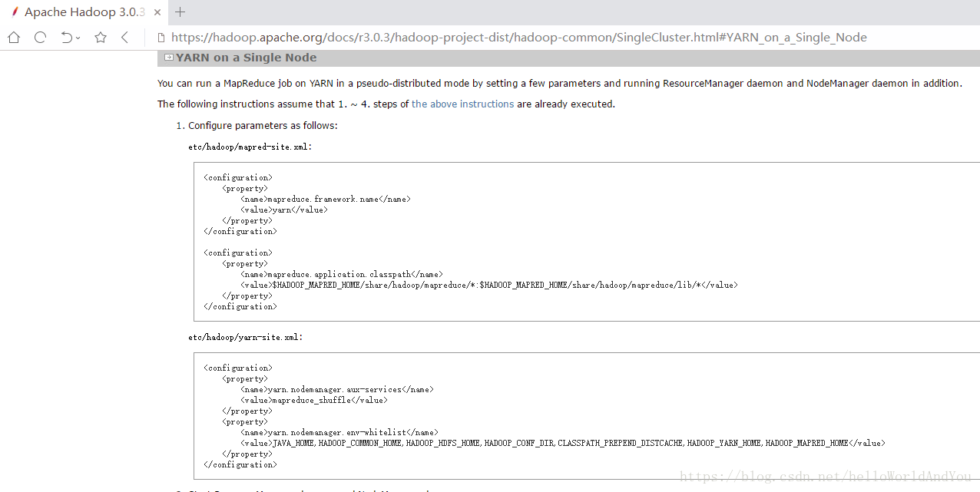The width and height of the screenshot is (980, 492).
Task: Click the 'YARN on a Single Node' heading
Action: (246, 58)
